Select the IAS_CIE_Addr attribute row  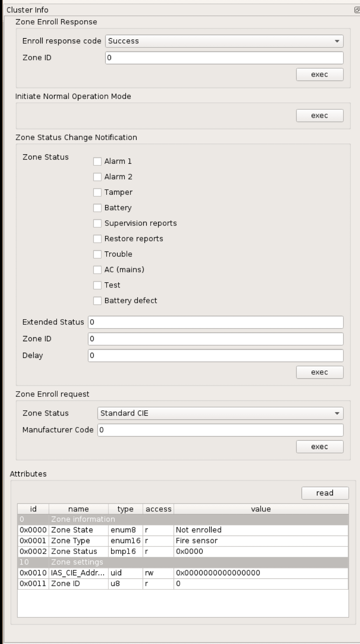[176, 572]
